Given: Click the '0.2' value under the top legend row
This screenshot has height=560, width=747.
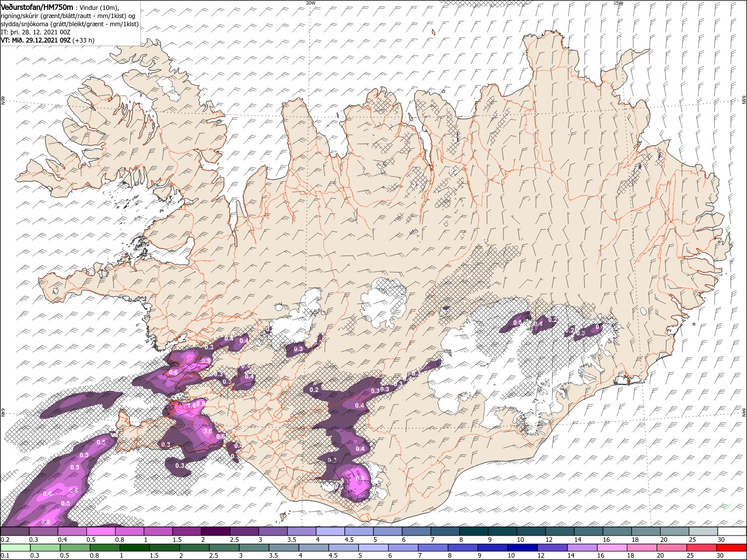Looking at the screenshot, I should click(x=5, y=540).
